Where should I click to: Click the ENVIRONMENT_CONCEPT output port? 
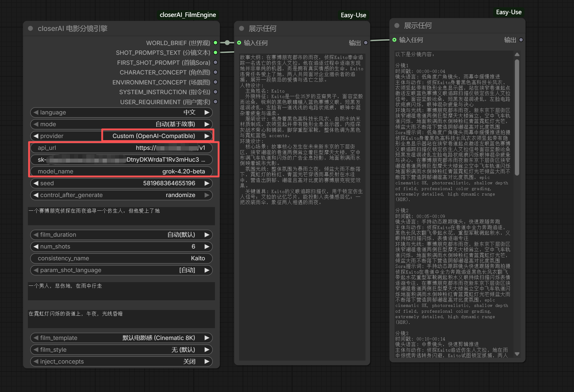(x=215, y=82)
